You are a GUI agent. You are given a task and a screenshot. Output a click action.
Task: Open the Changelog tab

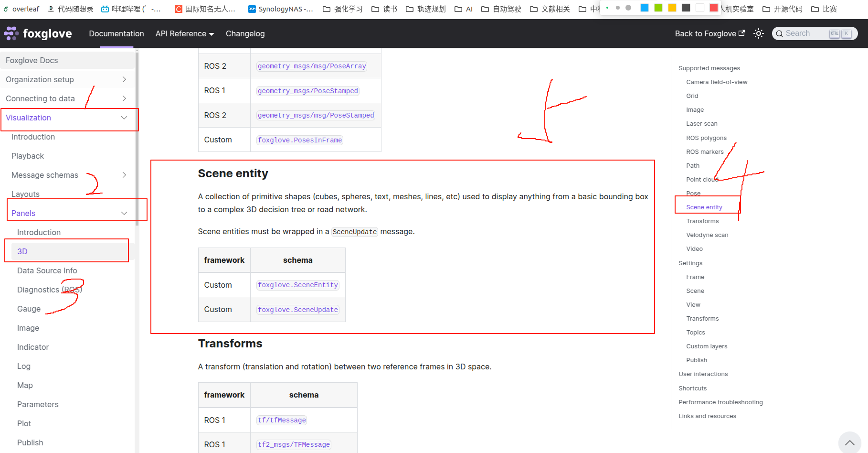coord(245,33)
